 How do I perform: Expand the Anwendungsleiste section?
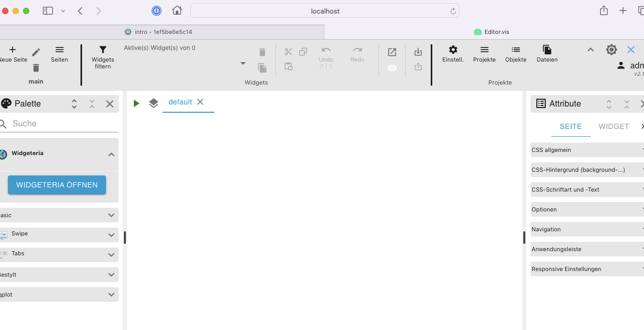click(587, 249)
